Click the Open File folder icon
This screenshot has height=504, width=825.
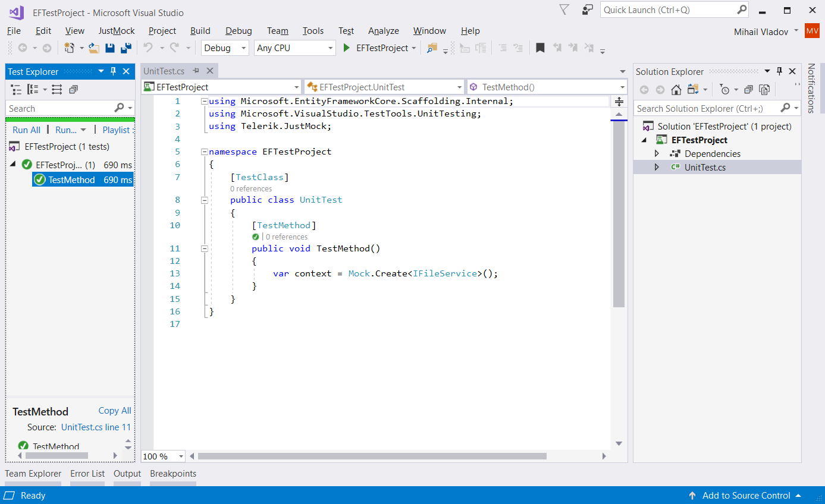(93, 48)
